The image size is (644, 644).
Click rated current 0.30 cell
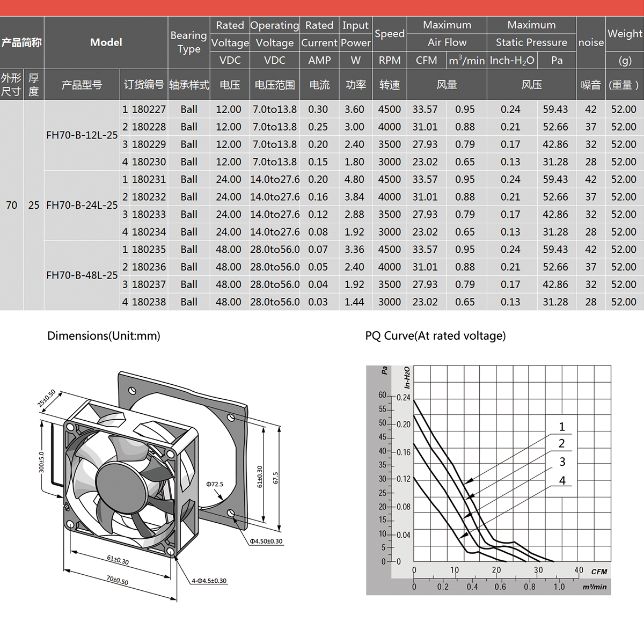(318, 109)
